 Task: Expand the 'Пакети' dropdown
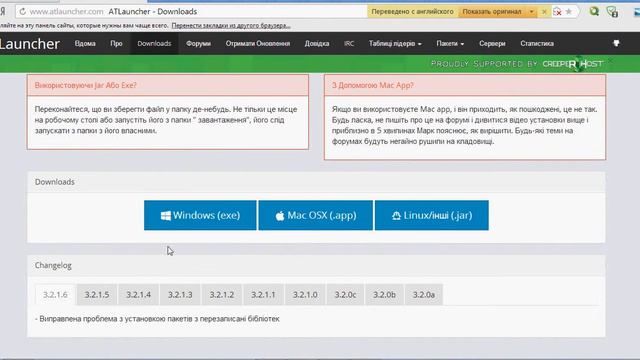pos(450,43)
